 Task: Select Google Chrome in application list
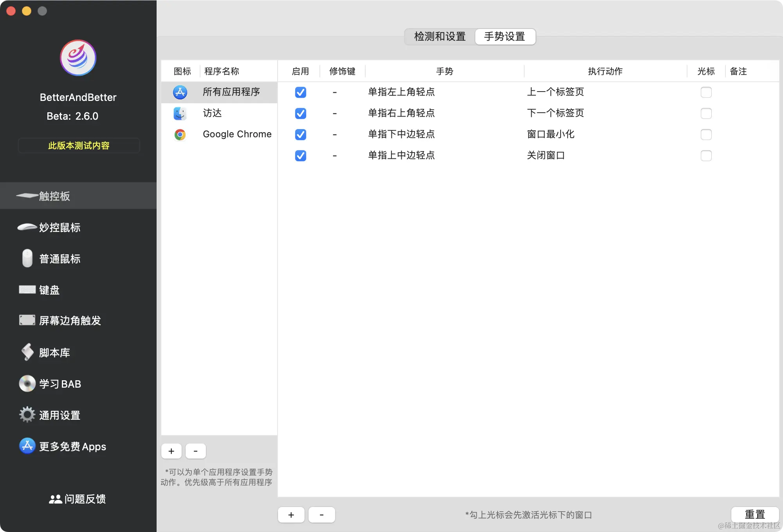click(237, 134)
